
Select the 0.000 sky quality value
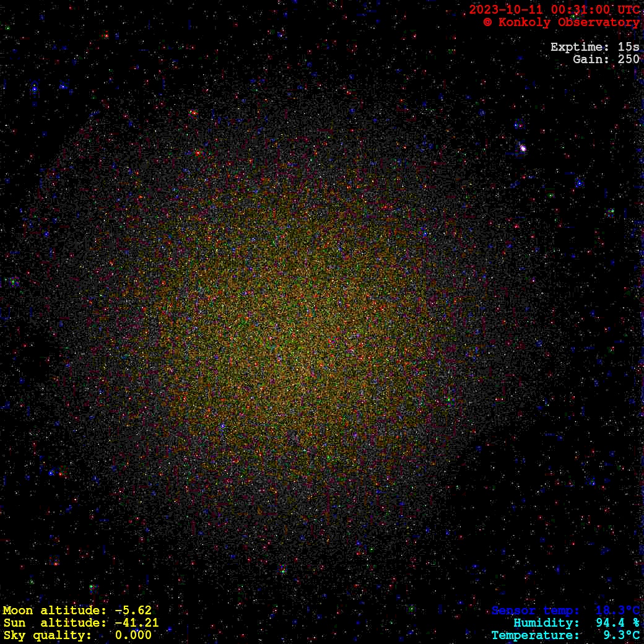[x=133, y=635]
